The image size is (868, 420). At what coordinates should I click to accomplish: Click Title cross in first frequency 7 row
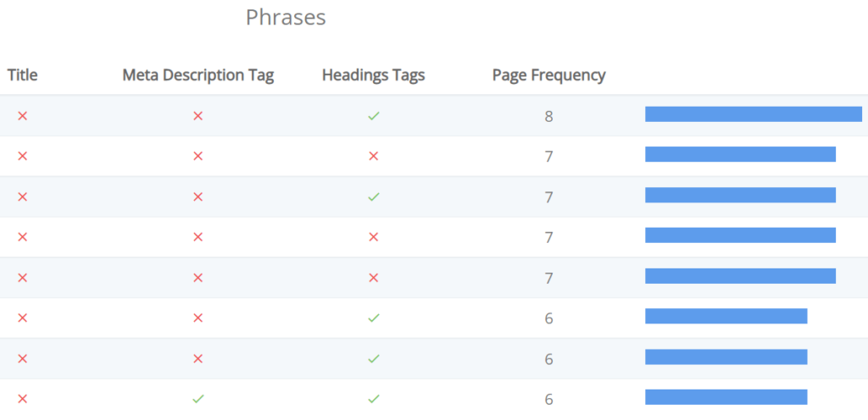pos(22,157)
